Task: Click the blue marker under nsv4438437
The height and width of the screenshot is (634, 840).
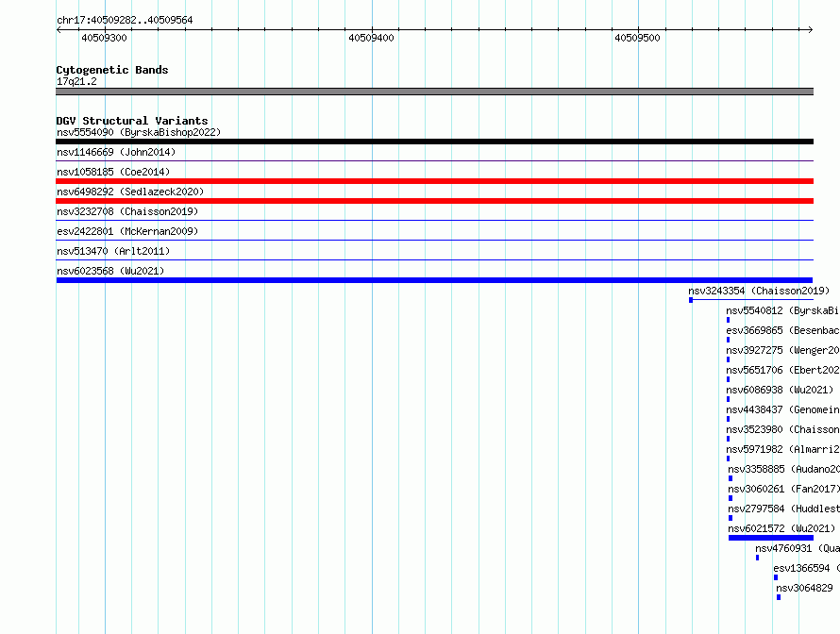Action: pyautogui.click(x=728, y=419)
